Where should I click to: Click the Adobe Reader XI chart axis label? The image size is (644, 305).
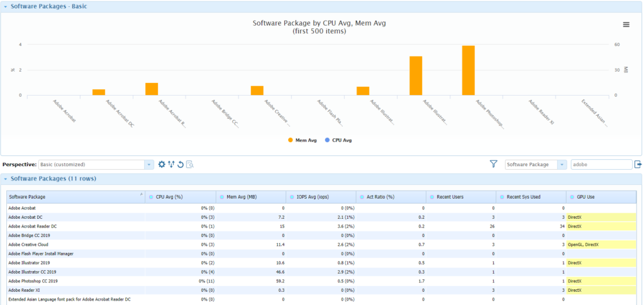(x=541, y=112)
